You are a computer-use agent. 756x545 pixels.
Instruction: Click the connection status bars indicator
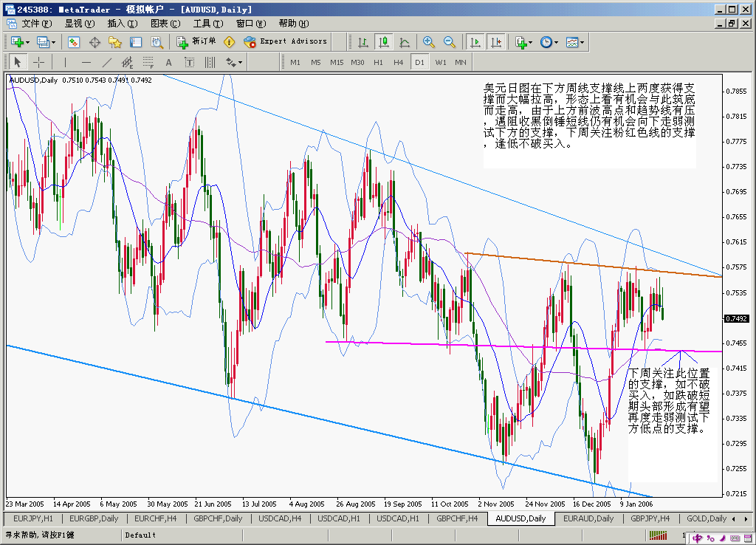(658, 535)
